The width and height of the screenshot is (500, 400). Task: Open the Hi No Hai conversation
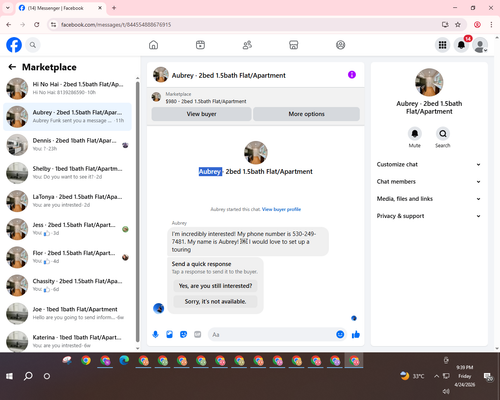coord(67,89)
